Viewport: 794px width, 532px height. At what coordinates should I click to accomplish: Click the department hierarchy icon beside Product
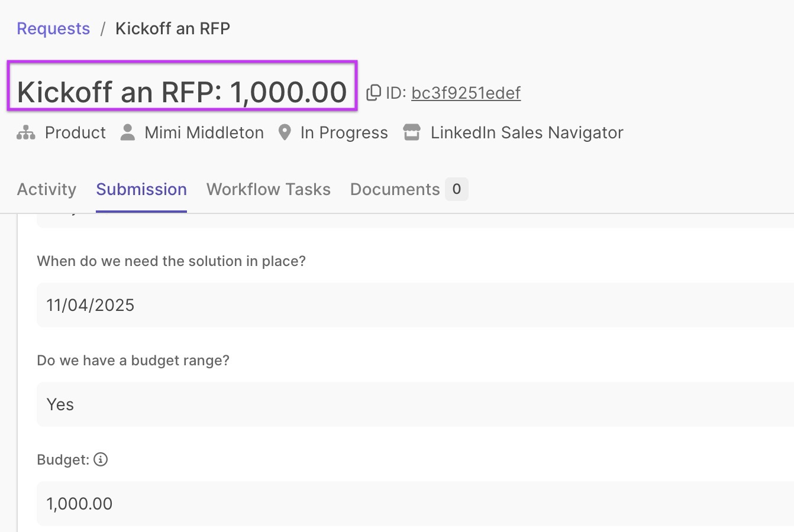(x=26, y=132)
